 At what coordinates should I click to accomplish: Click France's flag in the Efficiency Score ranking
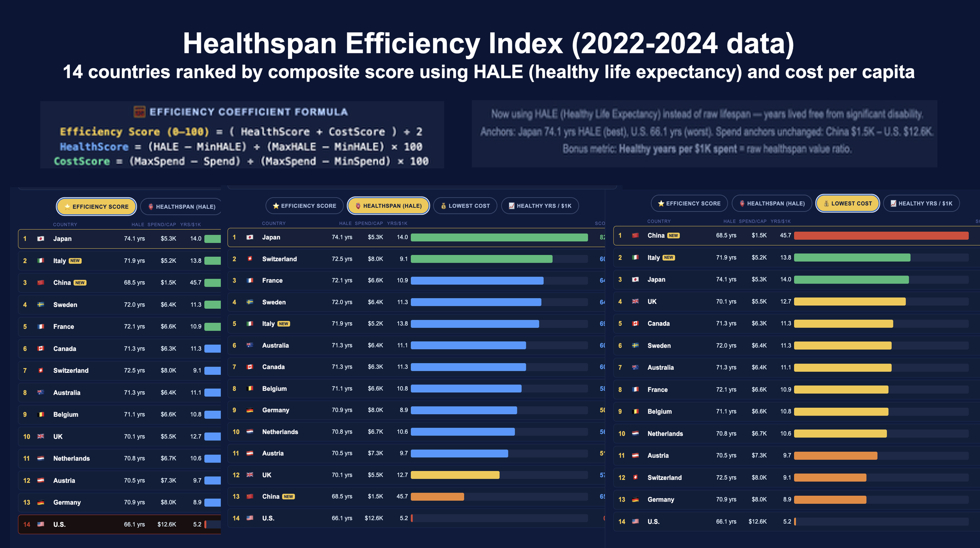(40, 327)
